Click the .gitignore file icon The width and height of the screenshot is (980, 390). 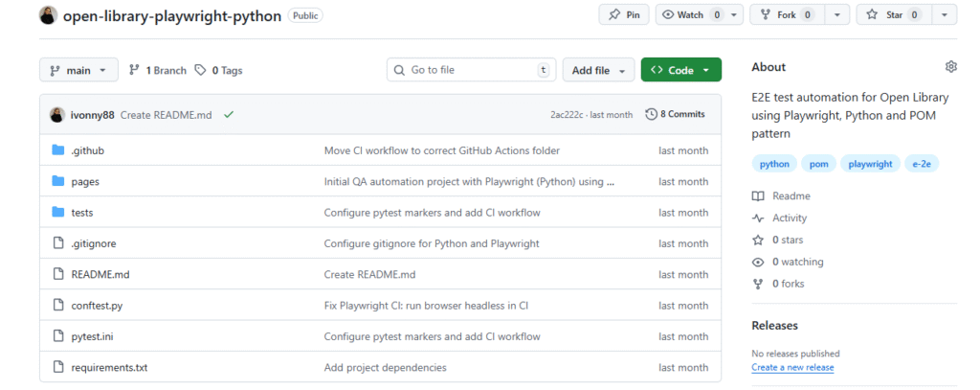coord(58,243)
